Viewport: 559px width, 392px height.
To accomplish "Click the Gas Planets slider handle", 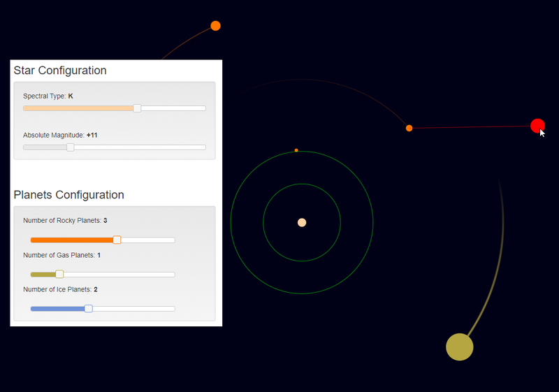I will click(x=59, y=274).
